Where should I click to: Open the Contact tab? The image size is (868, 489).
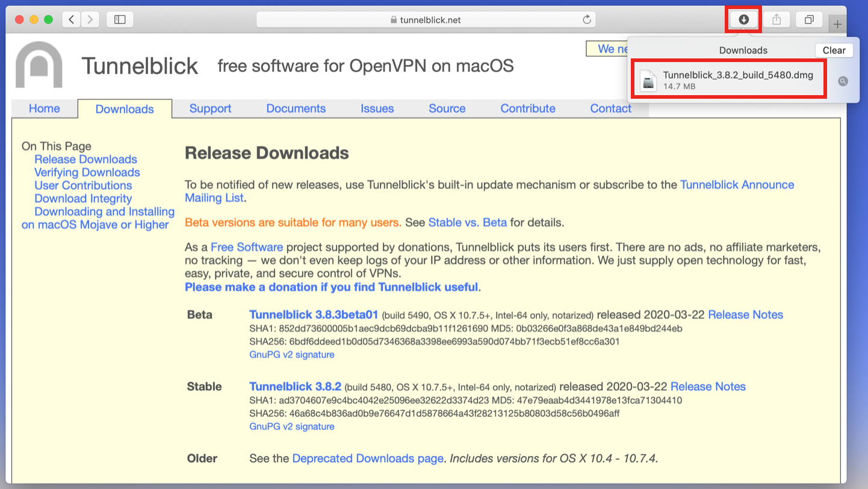coord(611,108)
